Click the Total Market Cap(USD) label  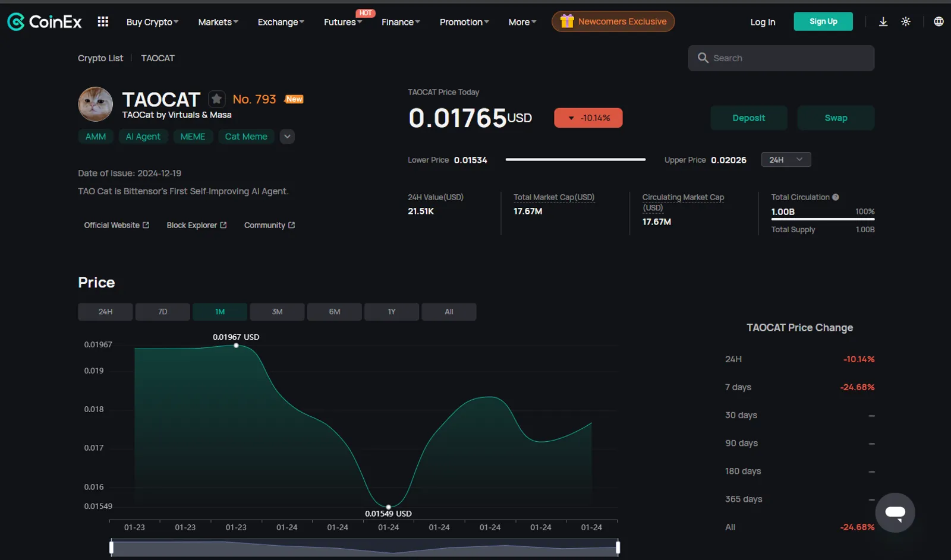tap(554, 197)
